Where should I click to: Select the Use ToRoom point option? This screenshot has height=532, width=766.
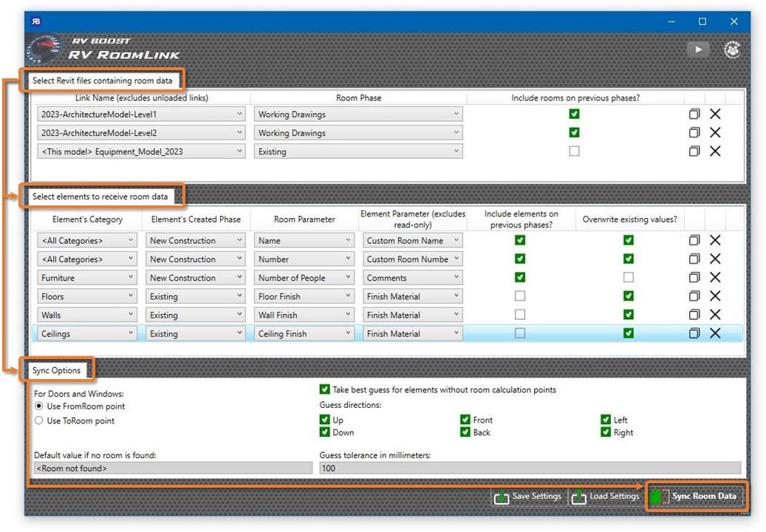pos(37,420)
